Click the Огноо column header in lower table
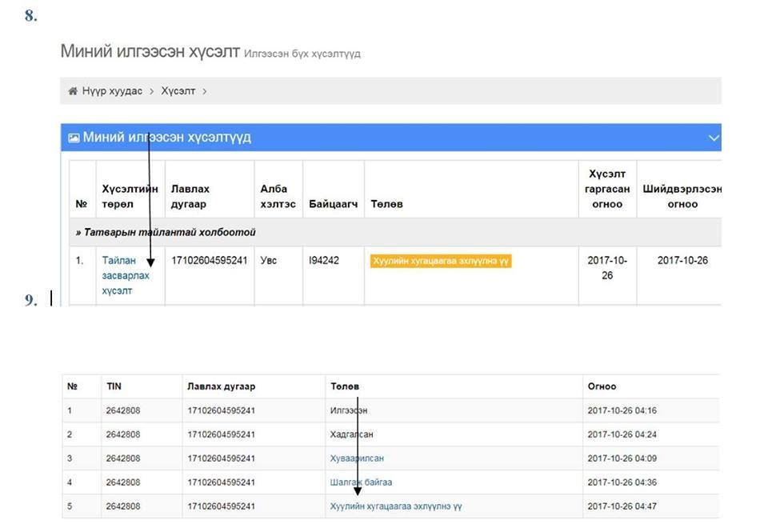The width and height of the screenshot is (768, 532). 602,386
